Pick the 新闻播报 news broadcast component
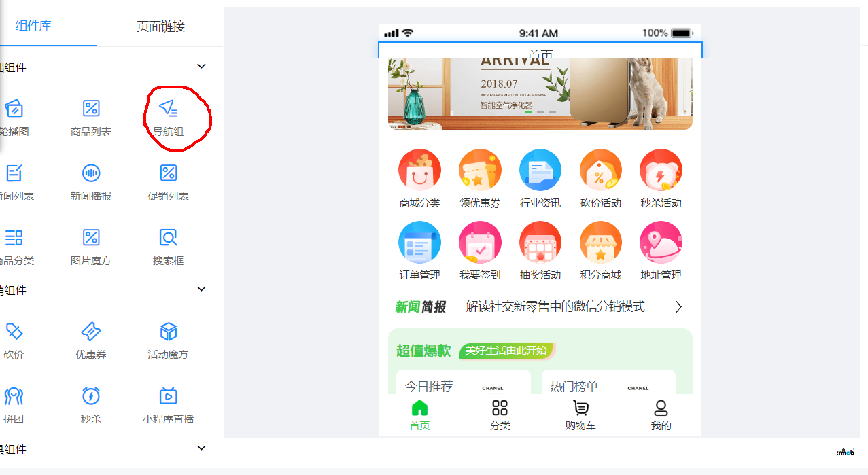Screen dimensions: 868x475 coord(91,173)
